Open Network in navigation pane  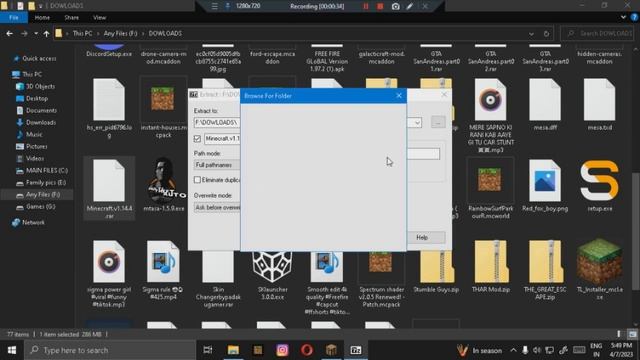pos(33,222)
